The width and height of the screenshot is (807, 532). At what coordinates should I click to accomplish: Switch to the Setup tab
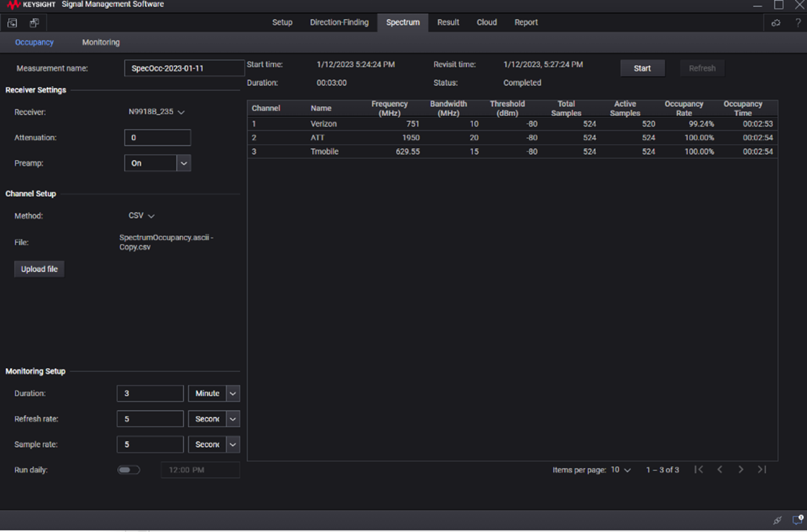pos(282,22)
